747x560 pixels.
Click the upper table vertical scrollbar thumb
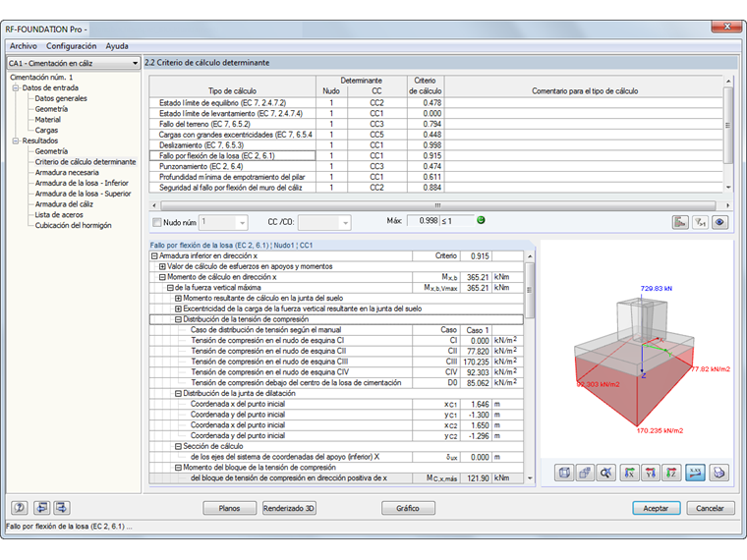728,125
